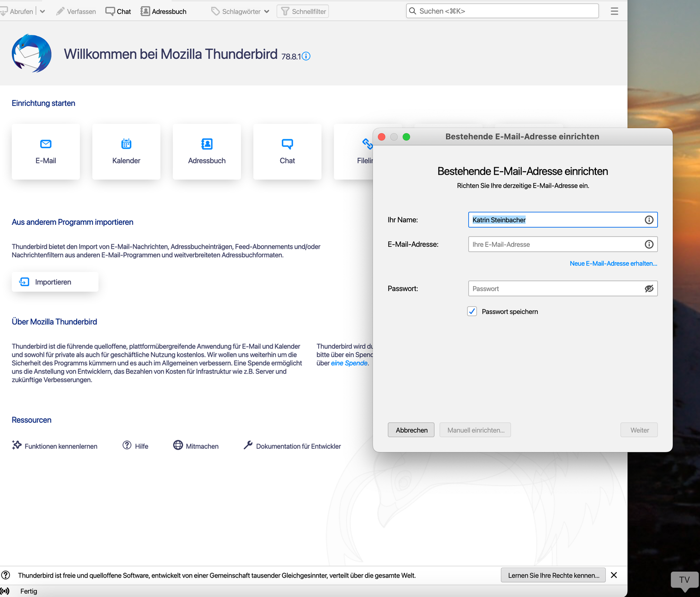Focus the Ihr Name input field
Image resolution: width=700 pixels, height=597 pixels.
563,220
